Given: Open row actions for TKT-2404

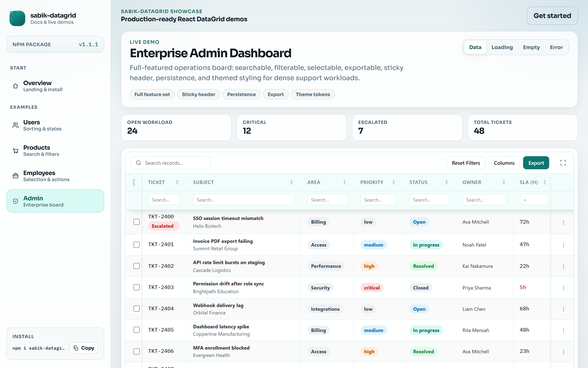Looking at the screenshot, I should (563, 309).
